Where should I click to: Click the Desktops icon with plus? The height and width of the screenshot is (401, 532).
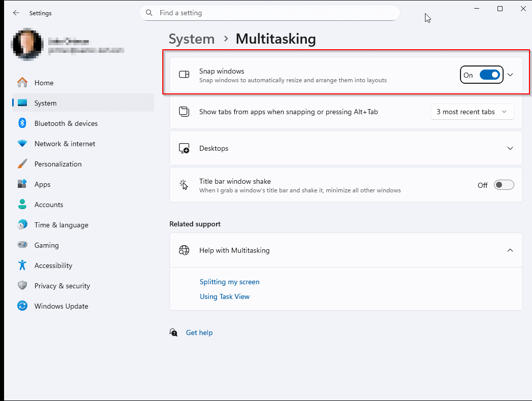click(184, 148)
